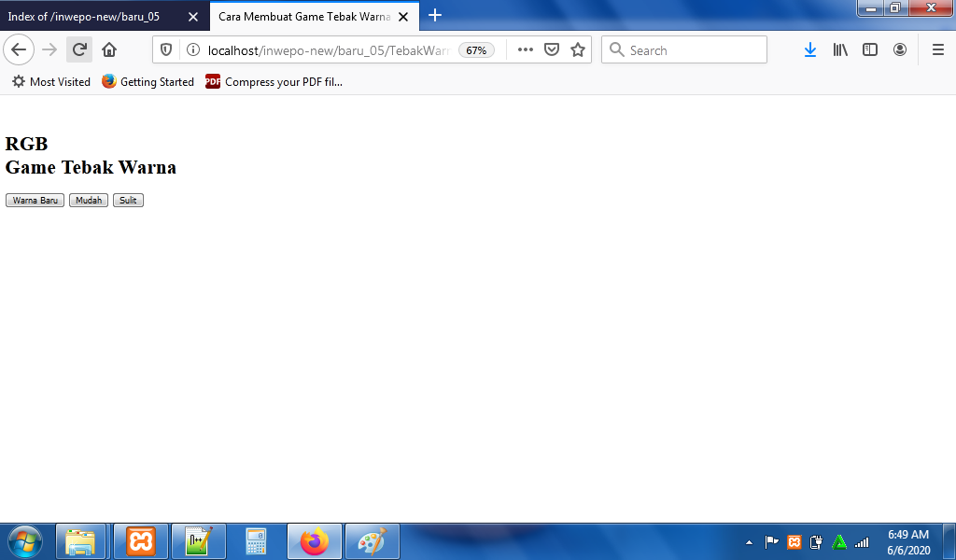Screen dimensions: 956x560
Task: Open the Firefox hamburger menu
Action: pos(938,50)
